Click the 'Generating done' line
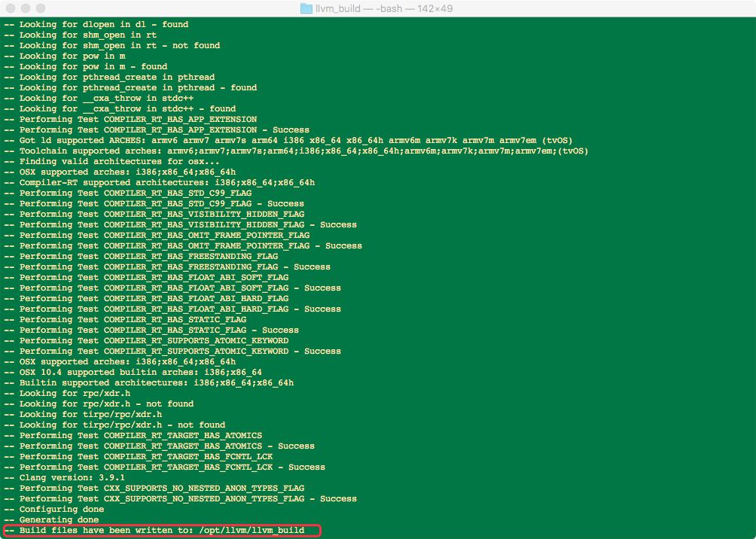 coord(52,520)
